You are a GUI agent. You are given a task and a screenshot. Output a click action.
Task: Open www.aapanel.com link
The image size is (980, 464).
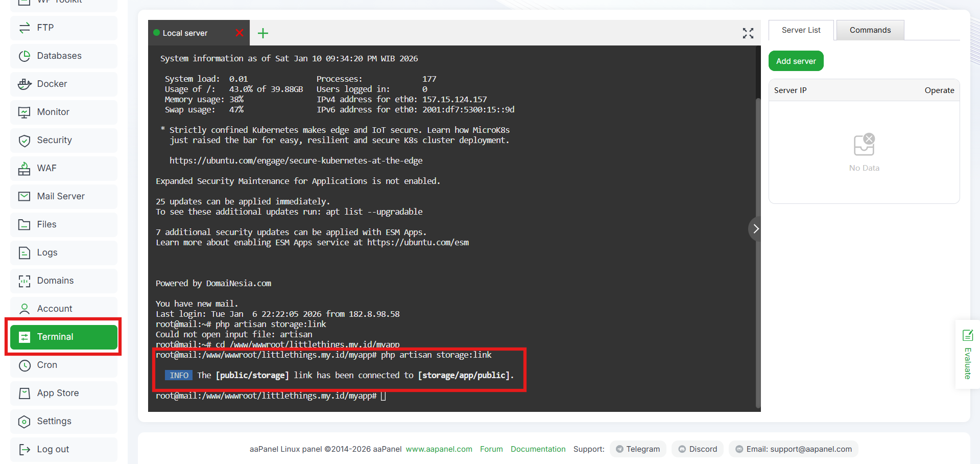click(x=439, y=449)
